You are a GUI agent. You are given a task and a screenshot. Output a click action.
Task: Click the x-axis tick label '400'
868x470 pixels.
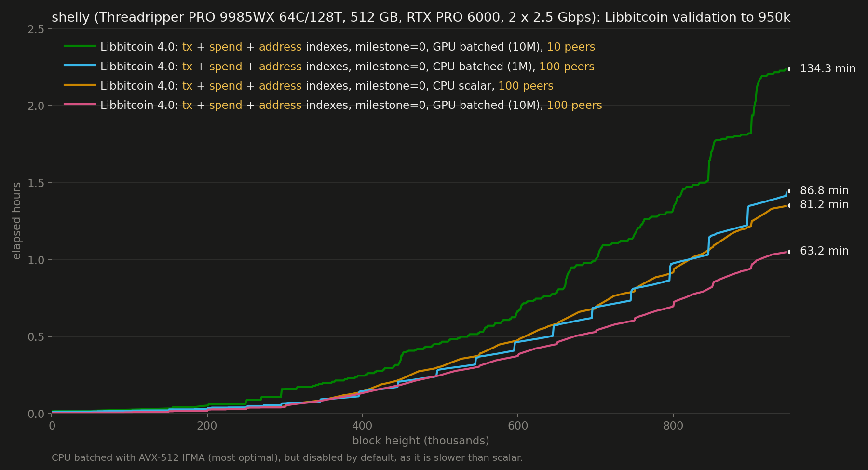click(x=362, y=426)
